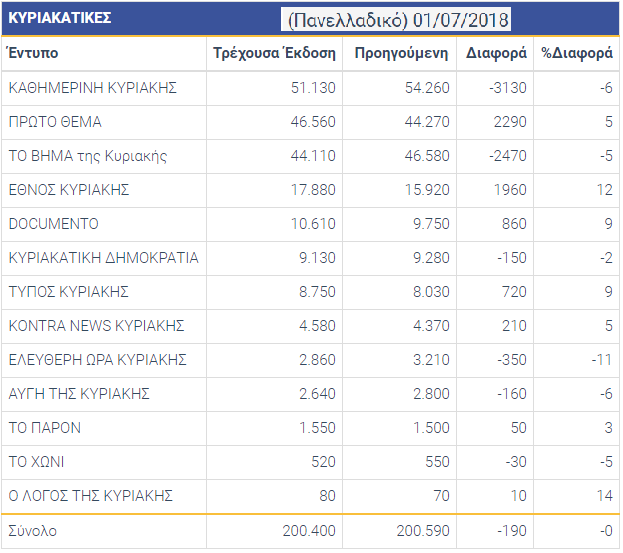
Task: Click current edition value 17.880
Action: point(313,190)
